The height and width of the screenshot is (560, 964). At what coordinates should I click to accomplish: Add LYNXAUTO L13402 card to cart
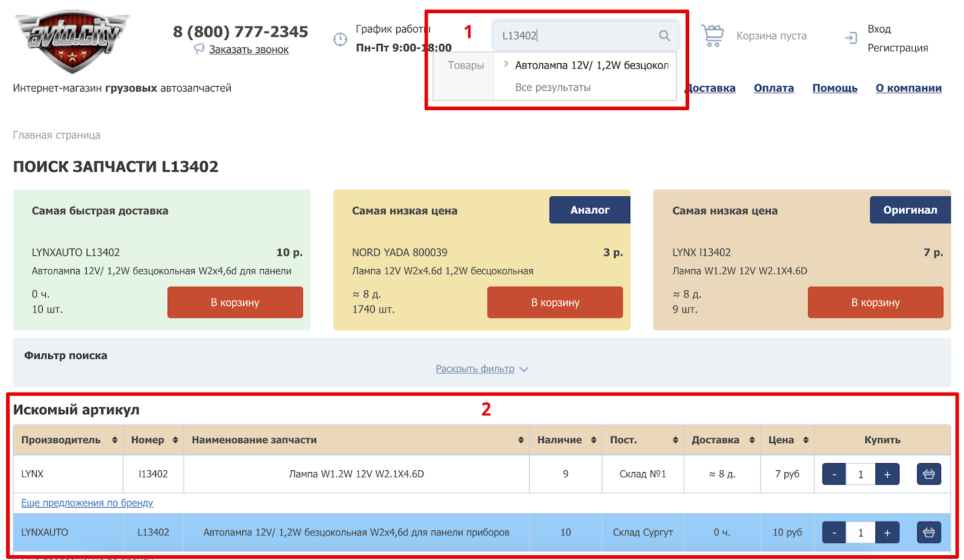(235, 302)
